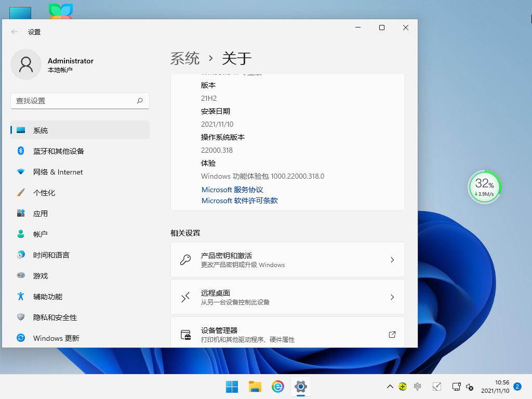Open 个性化 settings via its paintbrush icon

21,193
